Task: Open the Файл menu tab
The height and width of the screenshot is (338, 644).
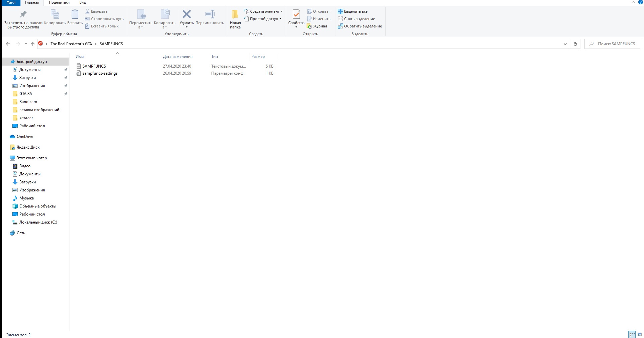Action: click(11, 3)
